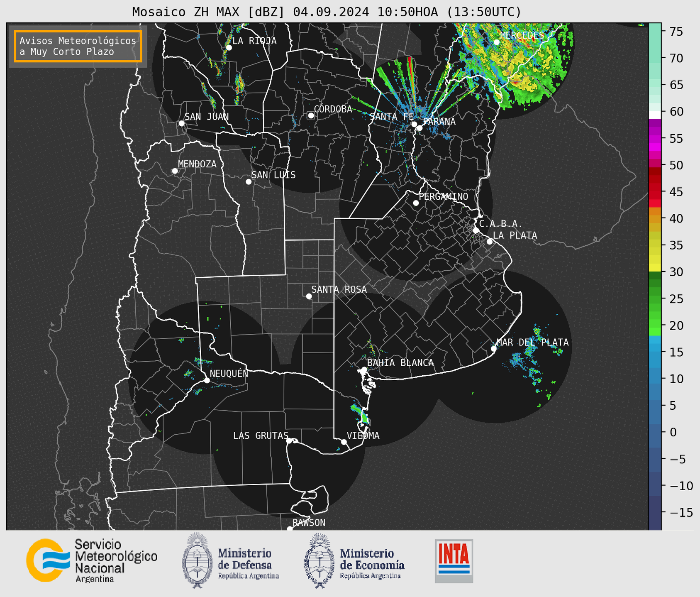
Task: Click the Servicio Meteorológico Nacional text
Action: (116, 561)
